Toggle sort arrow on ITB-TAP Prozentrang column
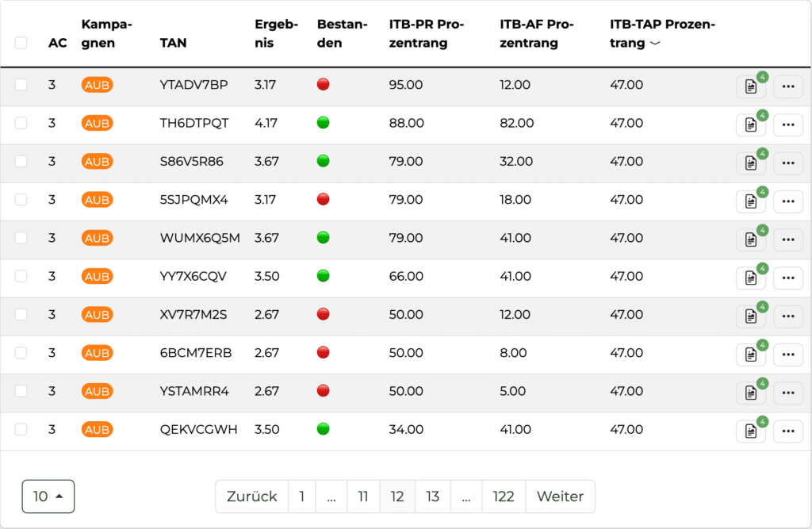 pos(655,43)
